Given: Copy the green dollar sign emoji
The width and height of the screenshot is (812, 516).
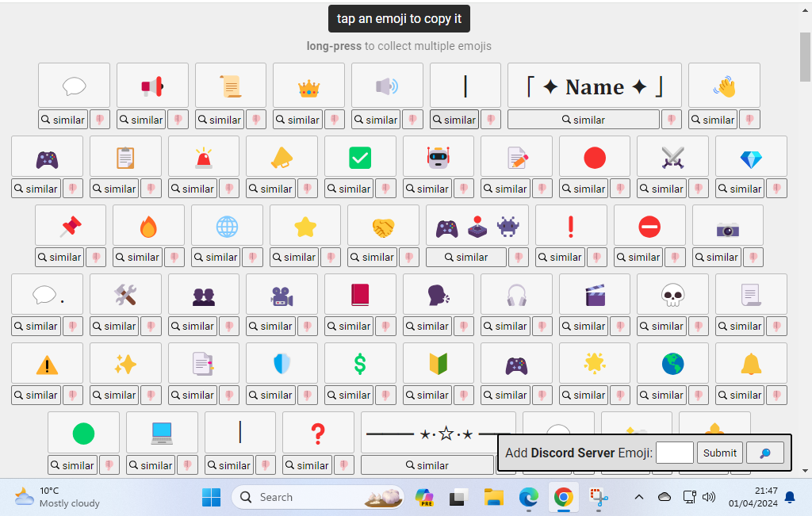Looking at the screenshot, I should tap(360, 364).
